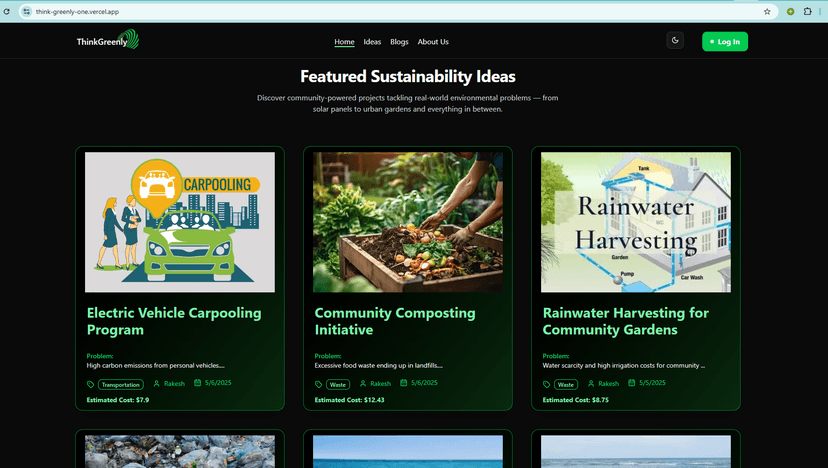This screenshot has width=828, height=468.
Task: Click the Log In button
Action: coord(724,42)
